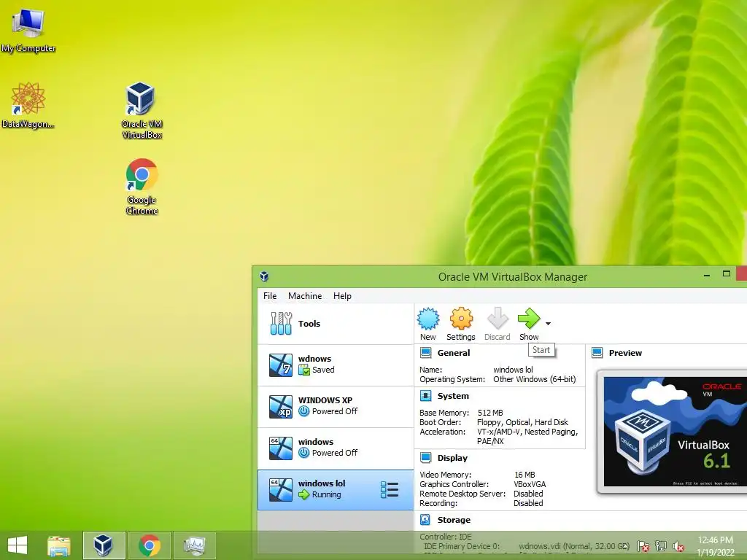The width and height of the screenshot is (747, 560).
Task: Click the "Floppy, Optical, Hard Disk" boot order
Action: click(522, 422)
